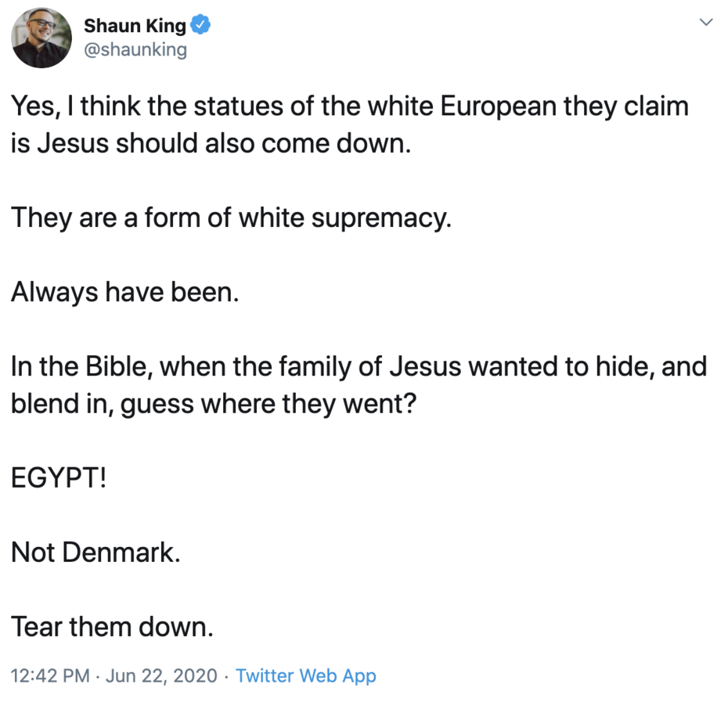Click the text "Not Denmark."

96,553
